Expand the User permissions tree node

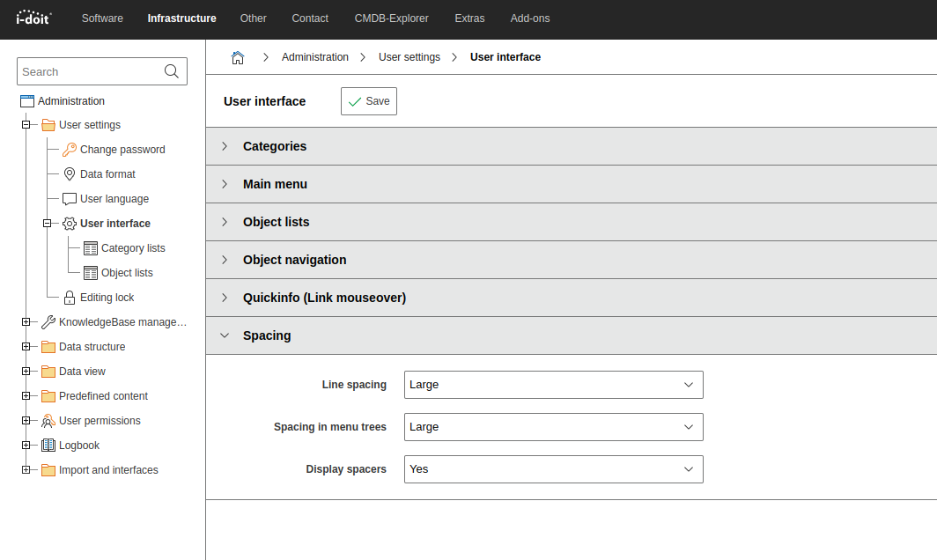tap(26, 421)
